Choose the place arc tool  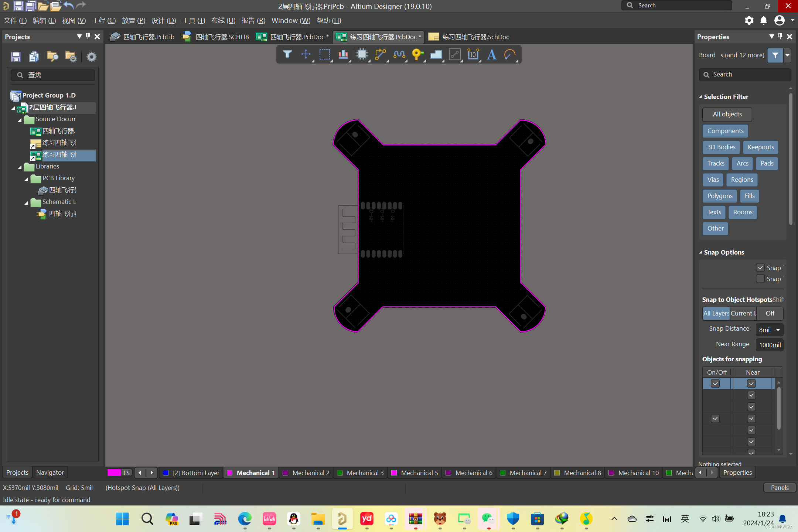510,55
